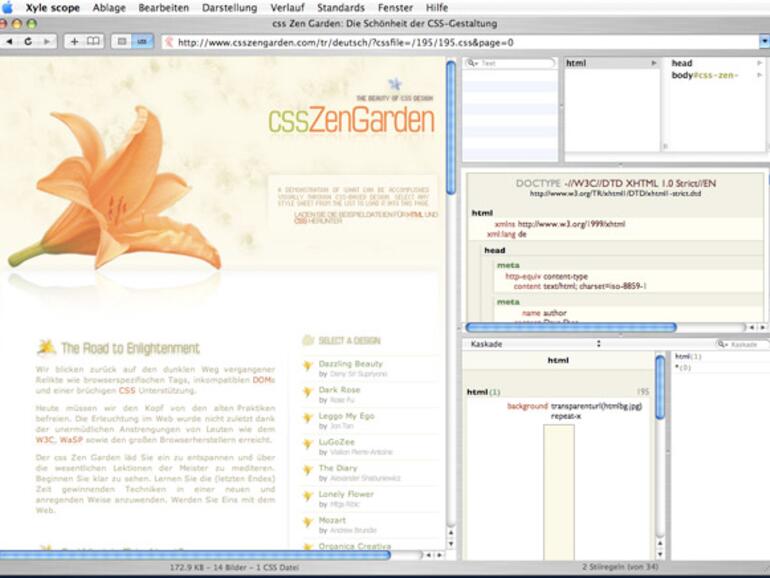
Task: Click the site favicon in the address bar
Action: 169,42
